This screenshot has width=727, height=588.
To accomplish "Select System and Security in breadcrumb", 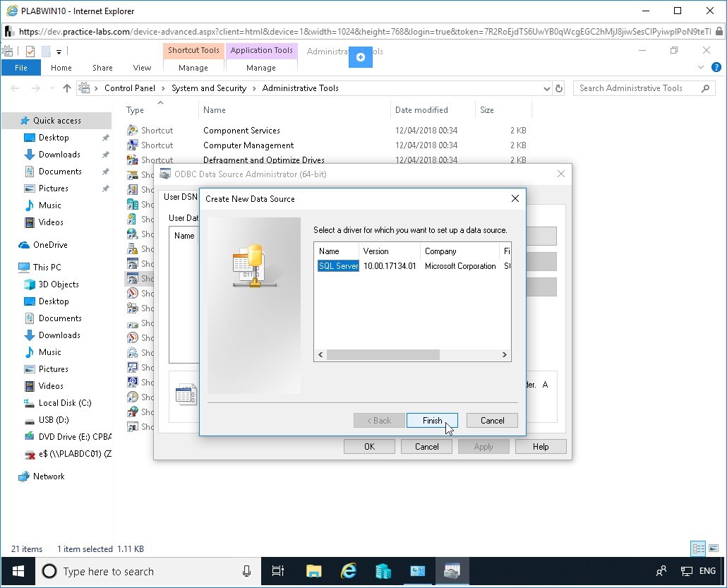I will tap(209, 88).
